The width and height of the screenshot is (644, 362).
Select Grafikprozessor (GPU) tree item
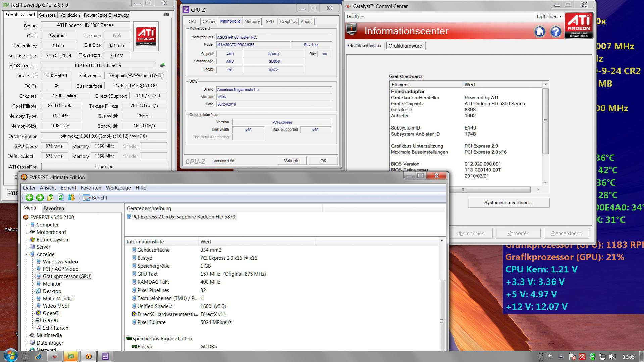(x=67, y=276)
